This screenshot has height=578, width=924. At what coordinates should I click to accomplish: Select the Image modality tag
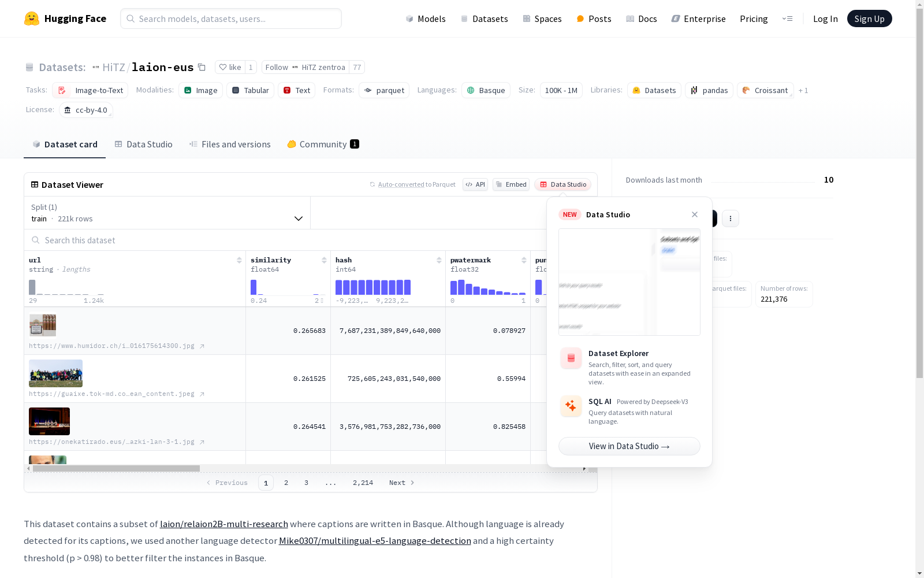[200, 90]
